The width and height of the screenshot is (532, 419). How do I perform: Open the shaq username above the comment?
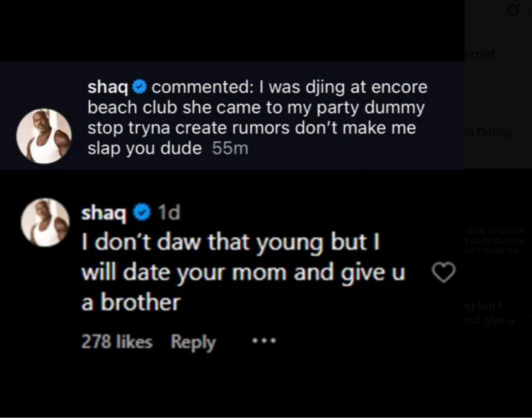(x=104, y=213)
